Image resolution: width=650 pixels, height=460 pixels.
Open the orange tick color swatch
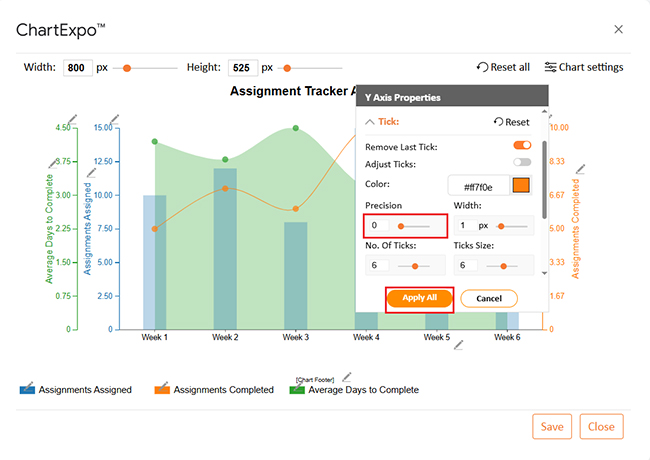(x=520, y=185)
